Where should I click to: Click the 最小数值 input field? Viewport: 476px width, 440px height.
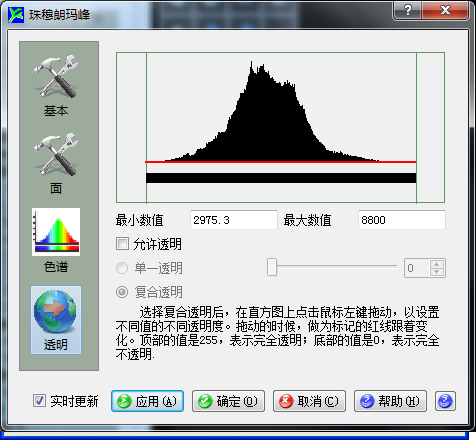[x=234, y=220]
